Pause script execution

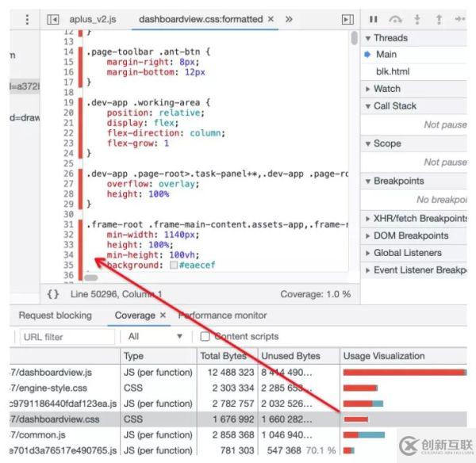[373, 19]
